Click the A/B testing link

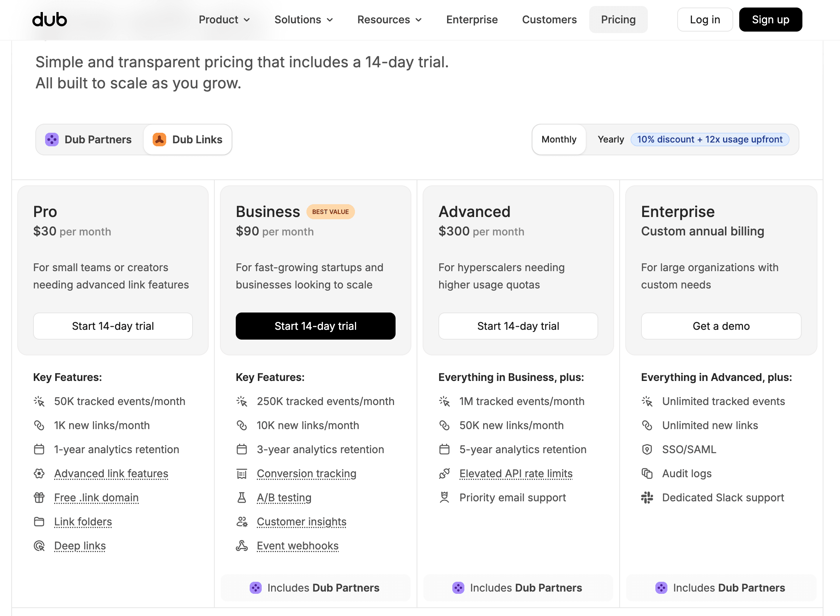tap(284, 498)
